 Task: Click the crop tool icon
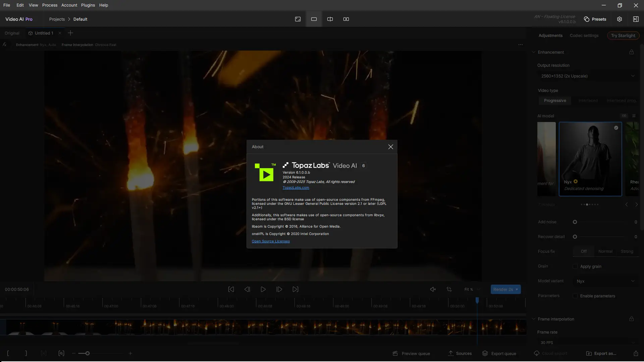(449, 289)
